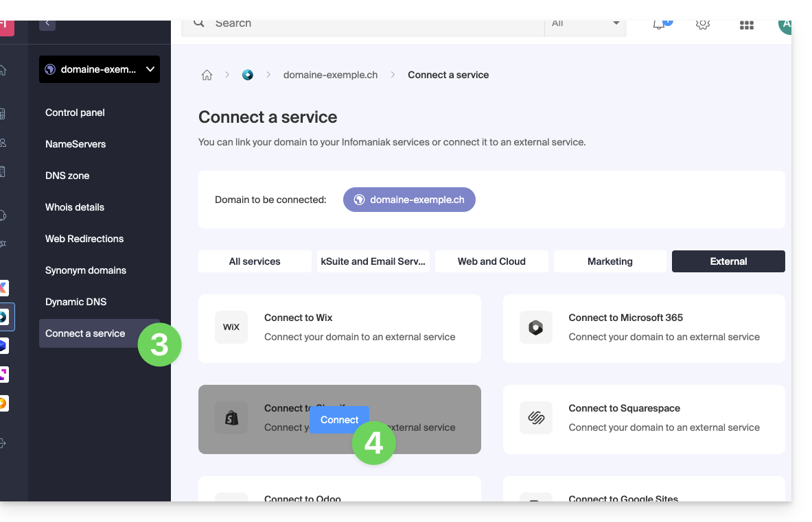Click the home breadcrumb icon
This screenshot has height=522, width=812.
coord(207,75)
